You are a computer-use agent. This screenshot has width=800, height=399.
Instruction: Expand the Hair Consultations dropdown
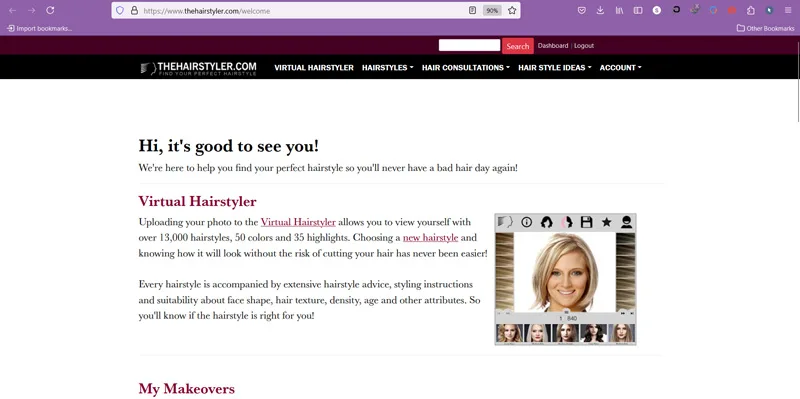tap(466, 67)
